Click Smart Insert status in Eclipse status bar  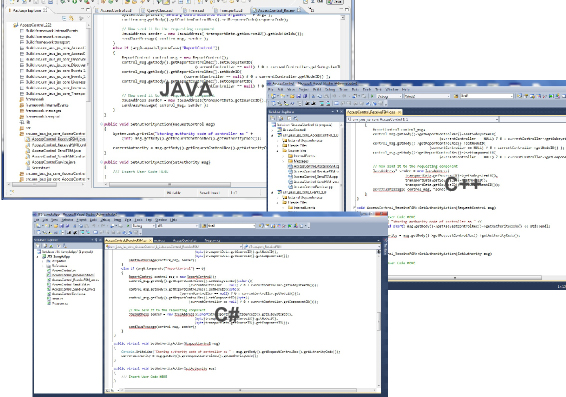(x=209, y=193)
